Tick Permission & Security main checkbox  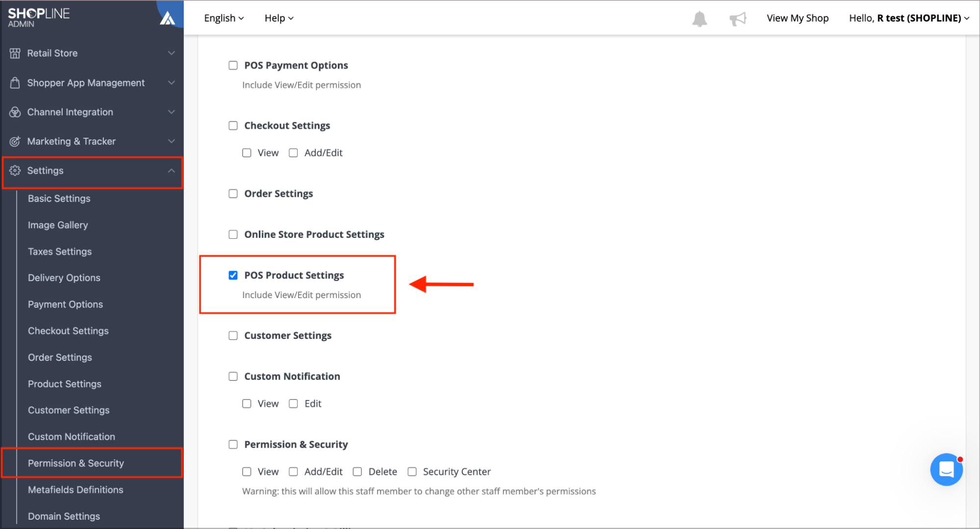point(233,444)
